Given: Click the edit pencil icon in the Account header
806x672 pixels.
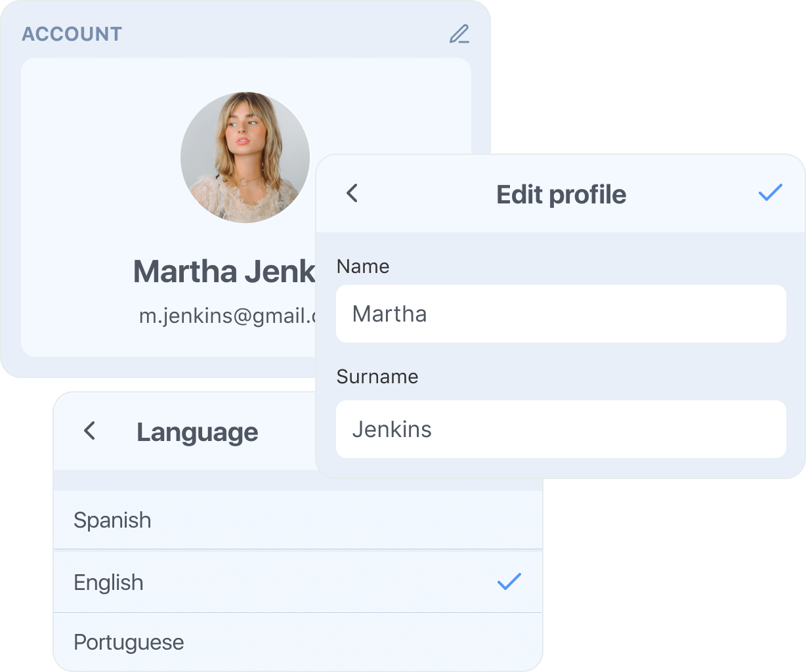Looking at the screenshot, I should [x=460, y=35].
